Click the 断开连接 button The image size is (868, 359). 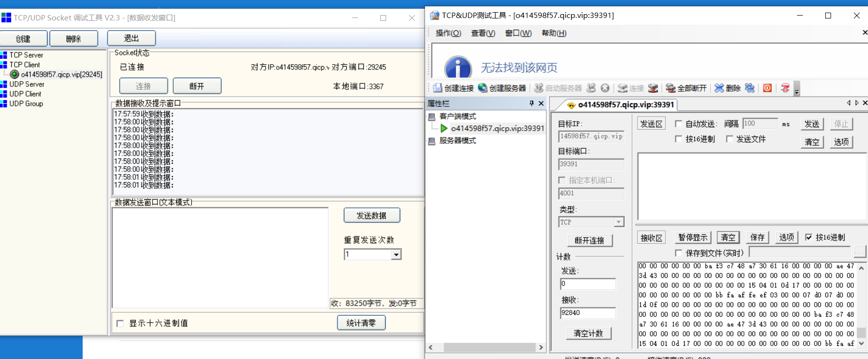pyautogui.click(x=590, y=240)
